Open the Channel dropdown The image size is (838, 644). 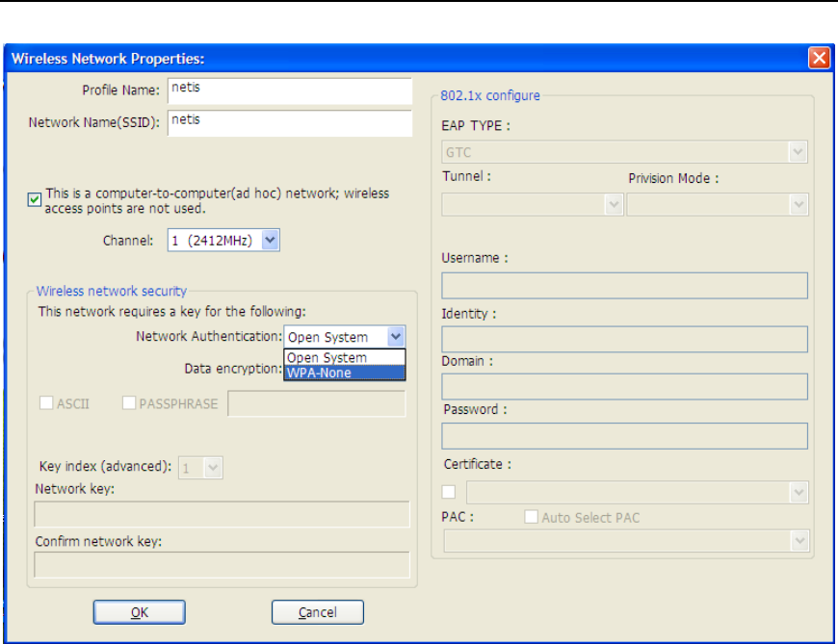pos(270,241)
